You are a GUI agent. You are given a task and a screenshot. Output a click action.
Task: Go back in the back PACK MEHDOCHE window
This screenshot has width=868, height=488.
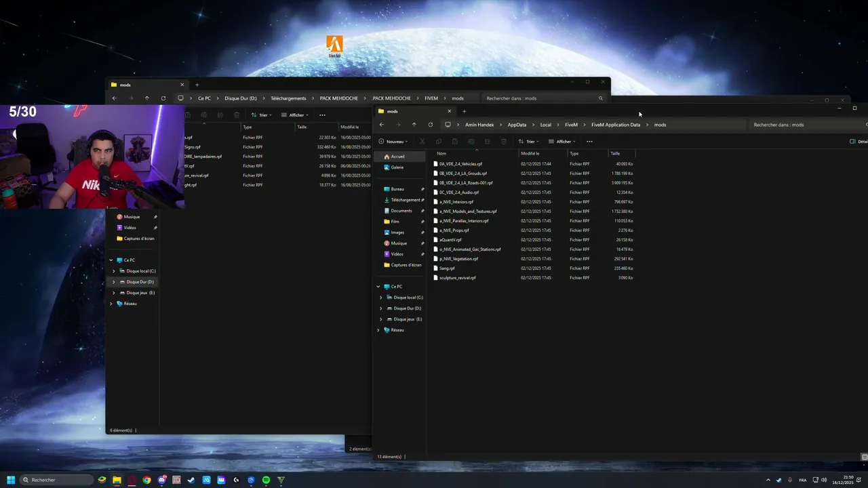point(114,98)
